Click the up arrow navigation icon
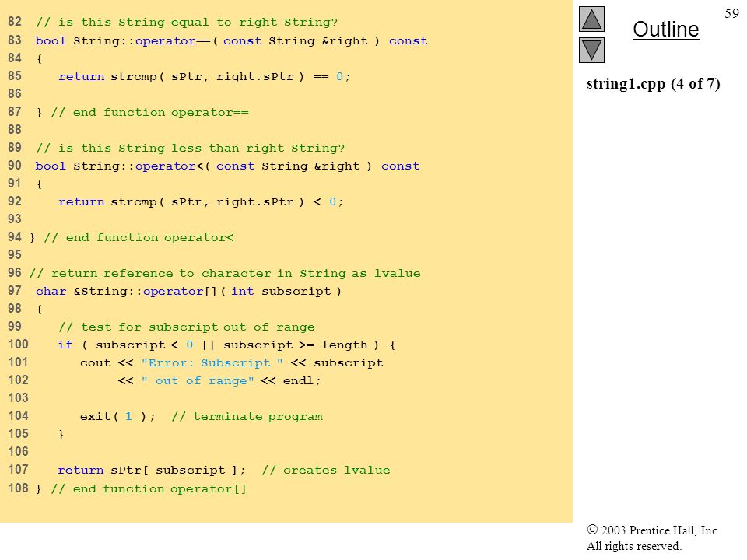 point(591,19)
